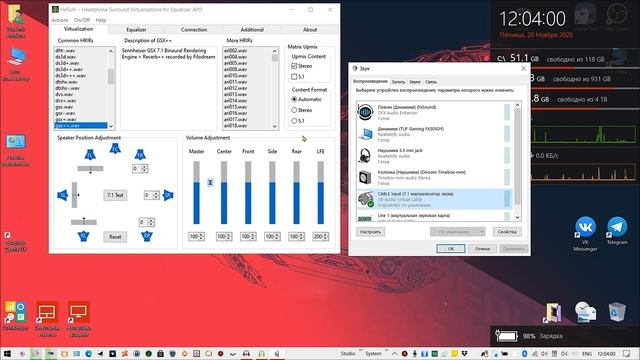Click the Reset speaker positions button
Image resolution: width=640 pixels, height=360 pixels.
tap(115, 237)
